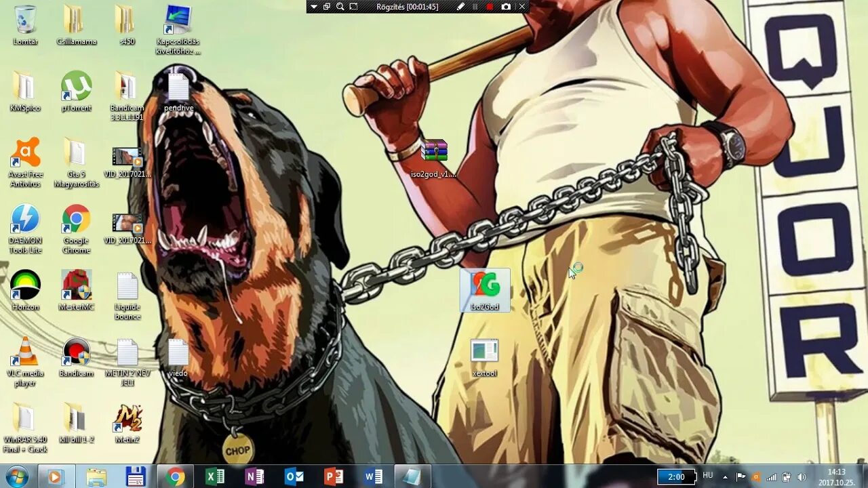Select the lower VID_2017021 video file
The image size is (868, 488).
point(127,229)
